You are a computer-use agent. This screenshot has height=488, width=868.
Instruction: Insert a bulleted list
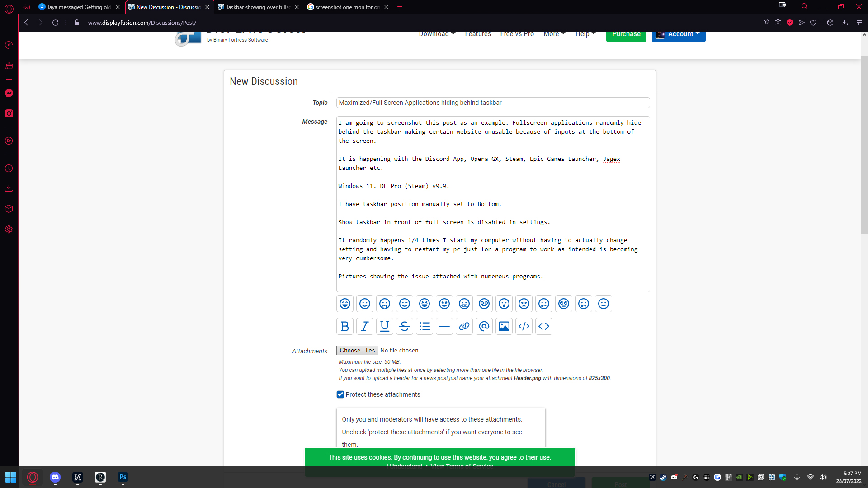424,326
